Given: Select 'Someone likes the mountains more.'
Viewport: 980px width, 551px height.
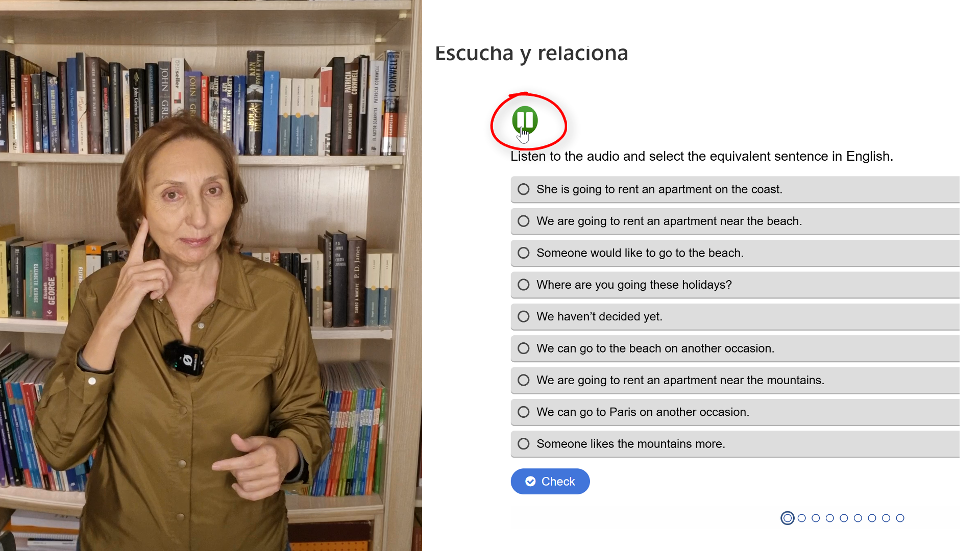Looking at the screenshot, I should [x=735, y=444].
